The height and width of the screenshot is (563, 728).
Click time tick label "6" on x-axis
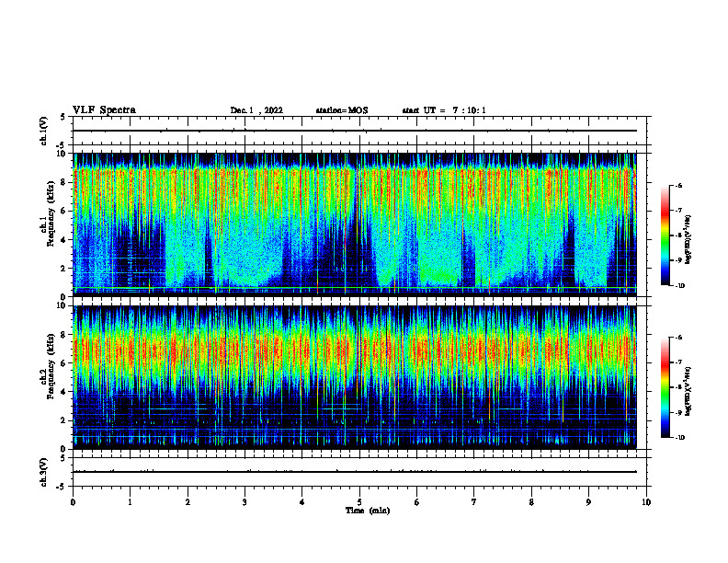point(416,502)
